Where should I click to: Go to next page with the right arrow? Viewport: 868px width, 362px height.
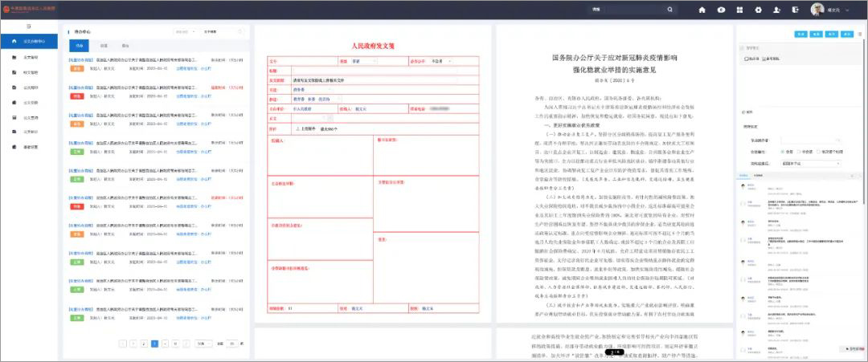pyautogui.click(x=186, y=344)
